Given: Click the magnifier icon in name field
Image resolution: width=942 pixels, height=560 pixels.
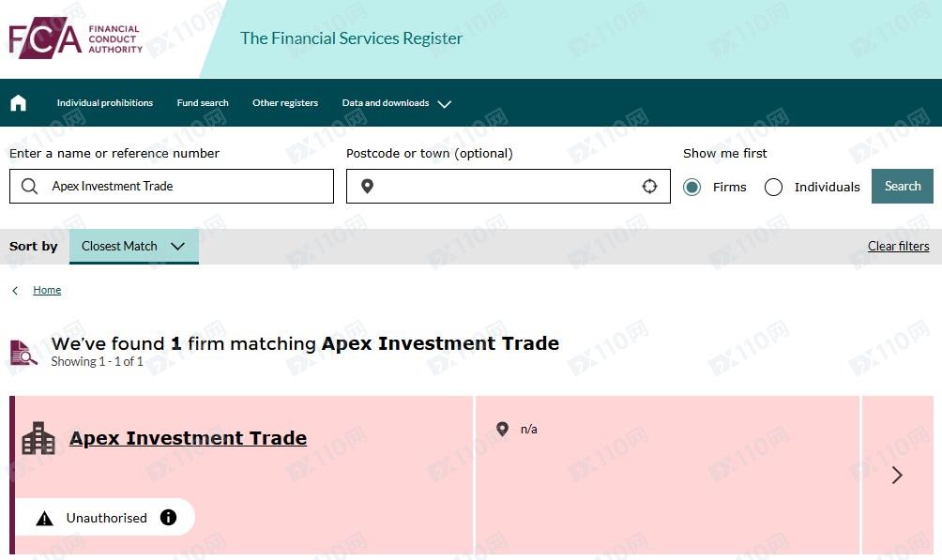Looking at the screenshot, I should (x=29, y=187).
